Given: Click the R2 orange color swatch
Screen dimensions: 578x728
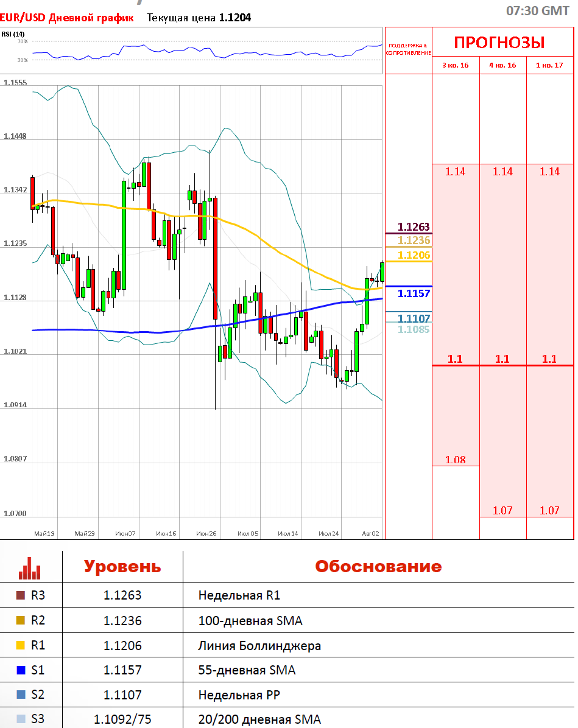Looking at the screenshot, I should coord(21,620).
